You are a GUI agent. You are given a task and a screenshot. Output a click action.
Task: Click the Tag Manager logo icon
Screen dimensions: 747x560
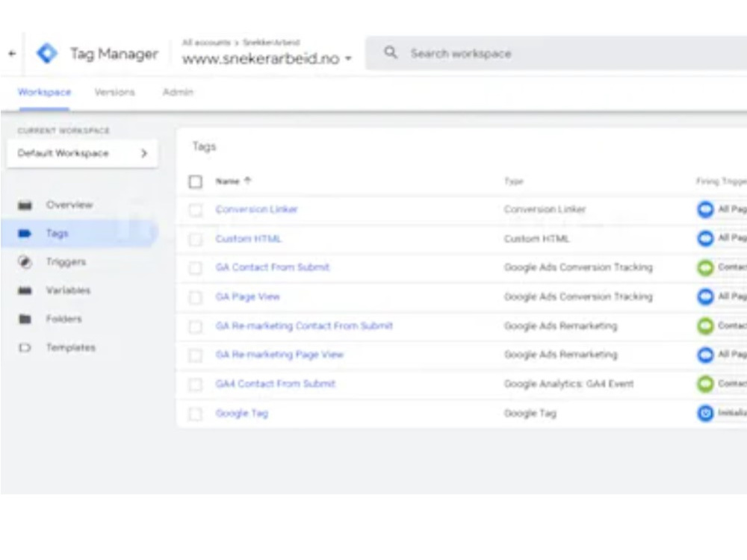point(47,53)
